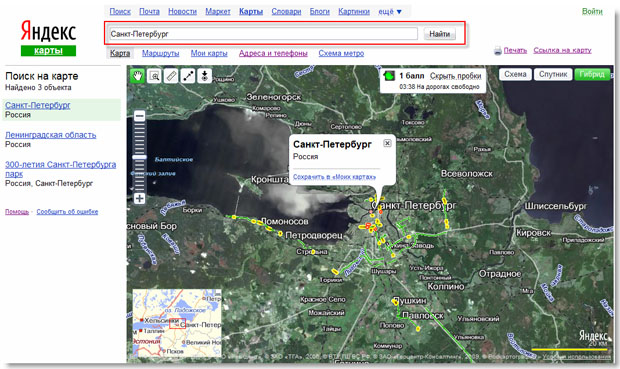Click the Павловск label on map
Image resolution: width=620 pixels, height=369 pixels.
pos(423,316)
